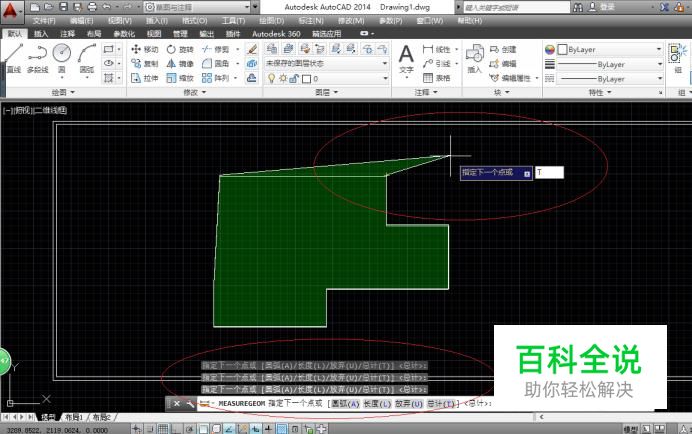Image resolution: width=692 pixels, height=434 pixels.
Task: Click the Create block (创建) tool
Action: point(503,49)
